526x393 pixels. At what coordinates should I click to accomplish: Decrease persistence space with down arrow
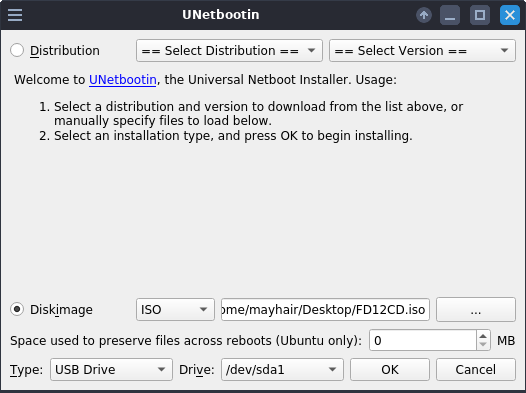point(483,345)
